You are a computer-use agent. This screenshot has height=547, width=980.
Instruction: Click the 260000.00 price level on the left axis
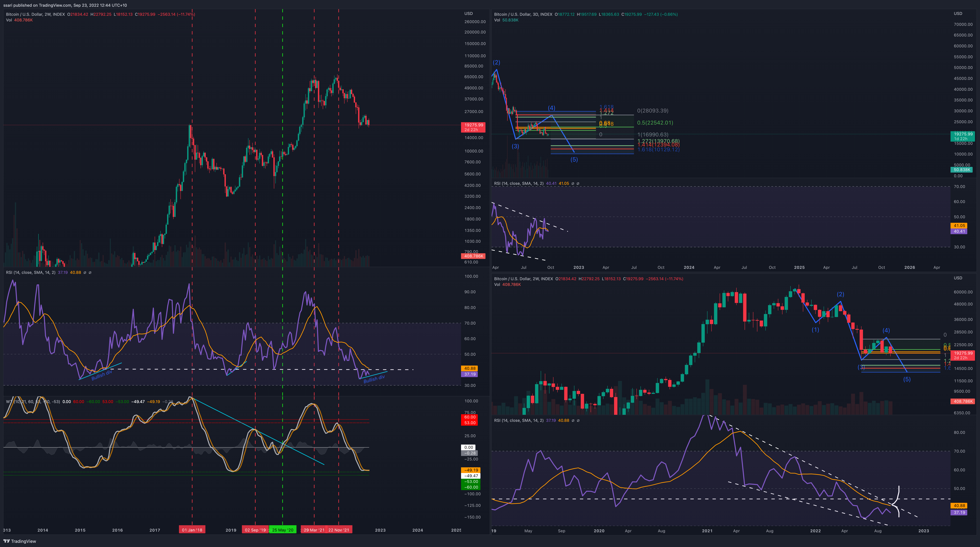tap(475, 22)
